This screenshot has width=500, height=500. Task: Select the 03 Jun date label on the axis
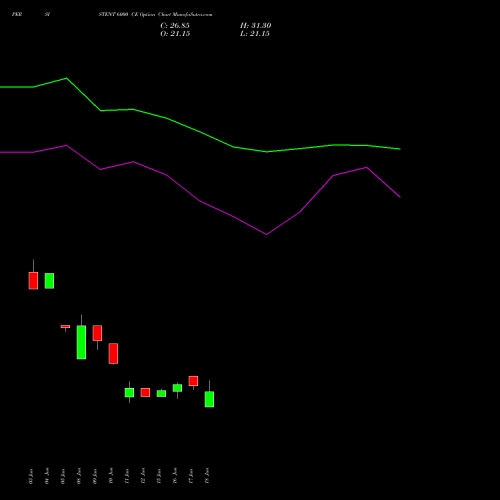point(31,476)
